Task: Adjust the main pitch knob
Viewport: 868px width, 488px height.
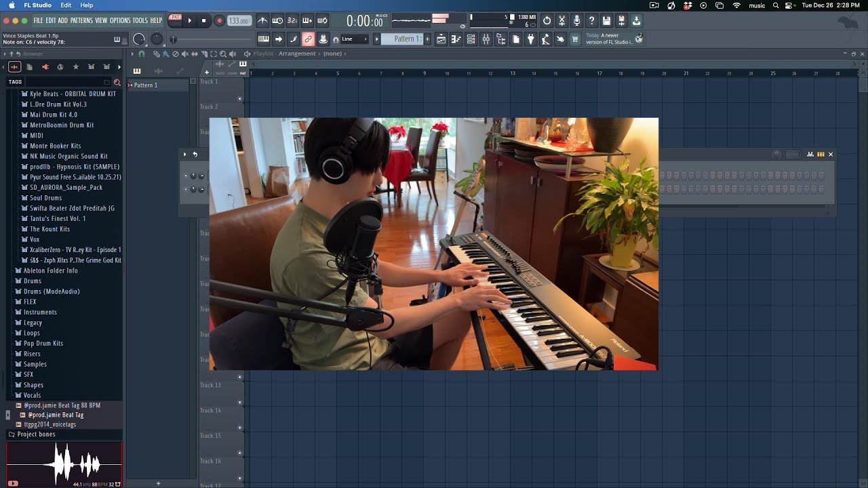Action: (157, 39)
